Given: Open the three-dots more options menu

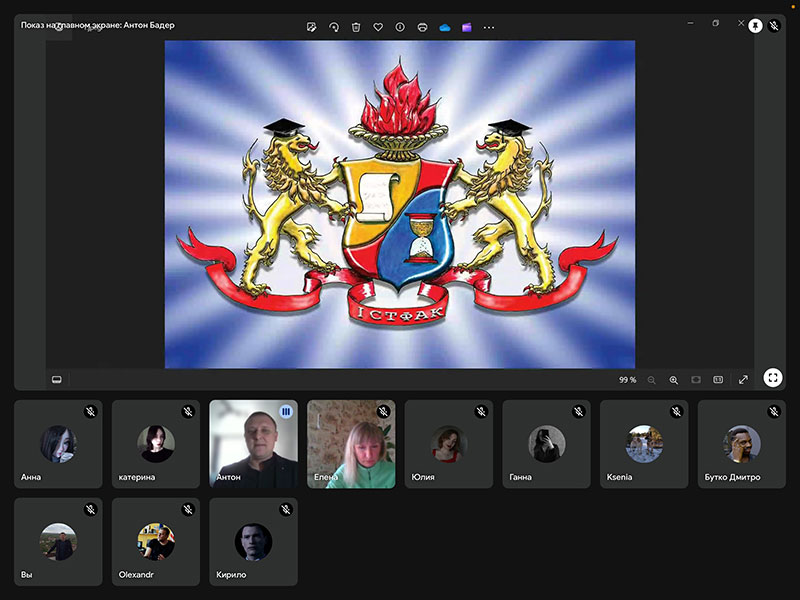Looking at the screenshot, I should (489, 27).
